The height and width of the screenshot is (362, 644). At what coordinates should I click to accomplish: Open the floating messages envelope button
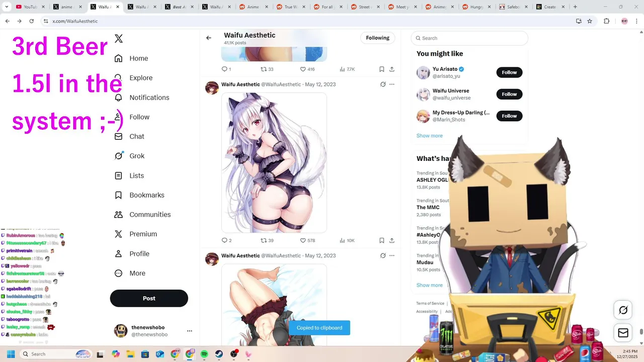tap(623, 333)
